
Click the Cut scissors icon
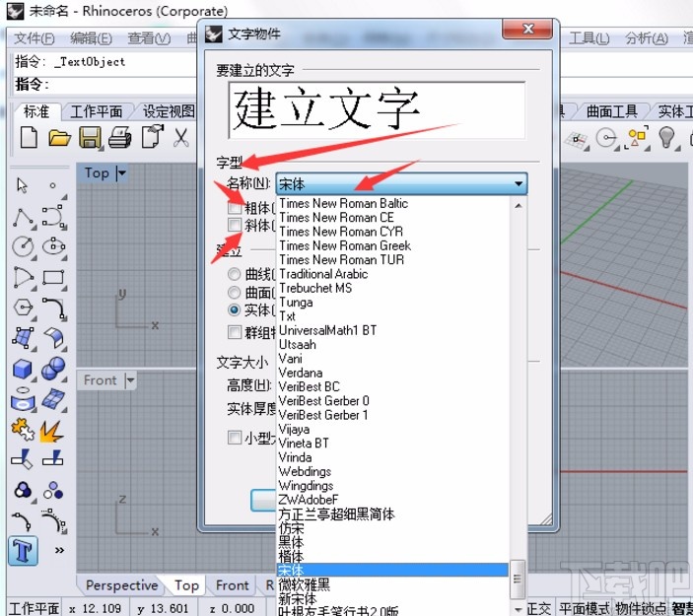point(180,137)
